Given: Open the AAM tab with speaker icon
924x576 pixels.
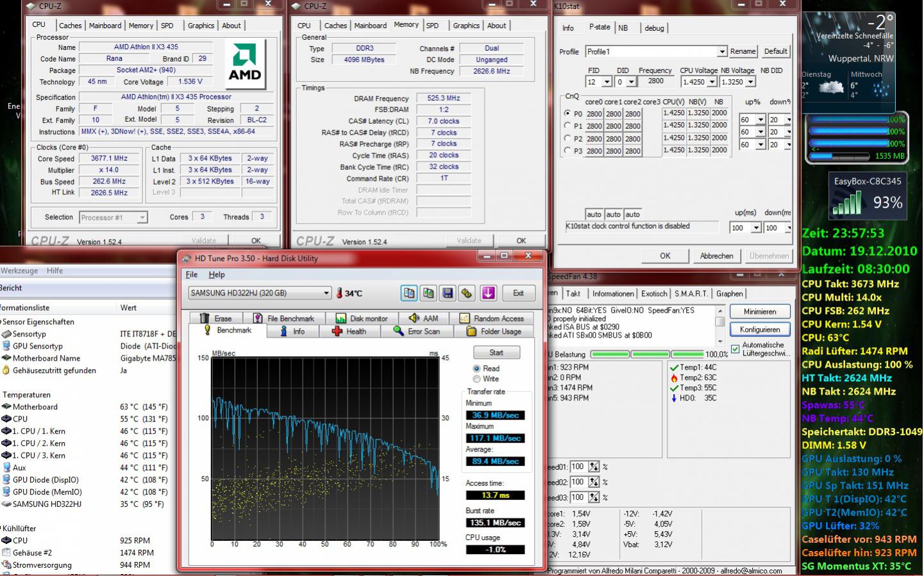Looking at the screenshot, I should point(423,318).
